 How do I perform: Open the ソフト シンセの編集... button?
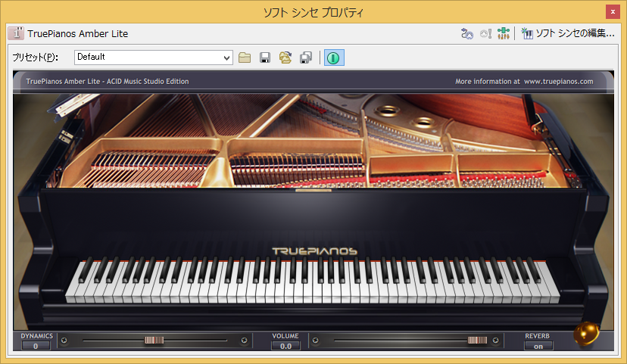(x=568, y=33)
